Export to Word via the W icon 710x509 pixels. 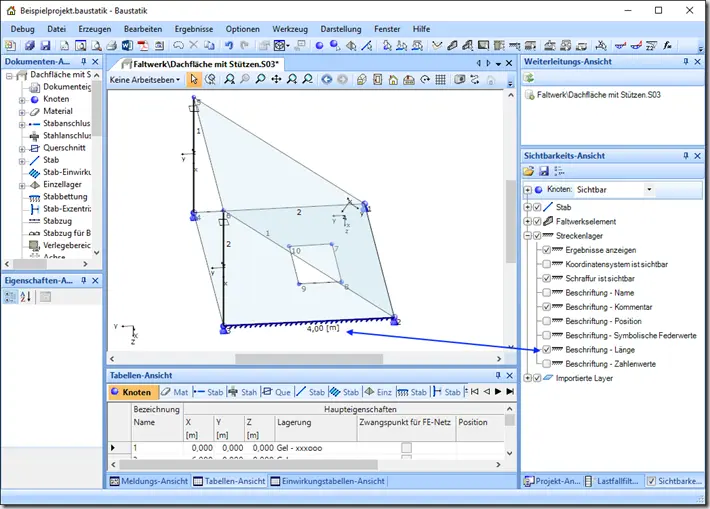click(x=127, y=45)
